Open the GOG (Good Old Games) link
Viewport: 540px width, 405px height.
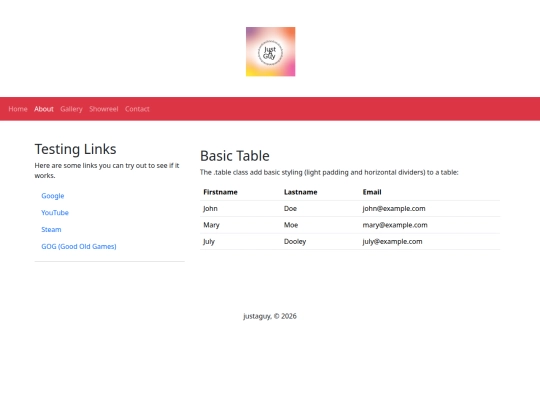click(79, 246)
